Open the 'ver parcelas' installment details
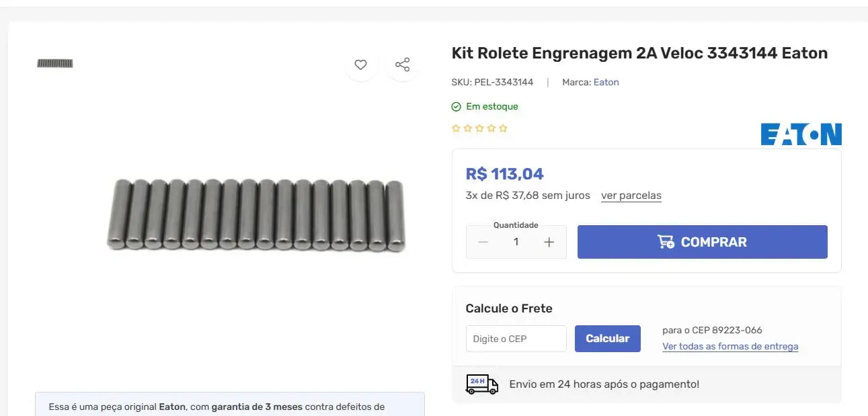868x416 pixels. point(631,196)
